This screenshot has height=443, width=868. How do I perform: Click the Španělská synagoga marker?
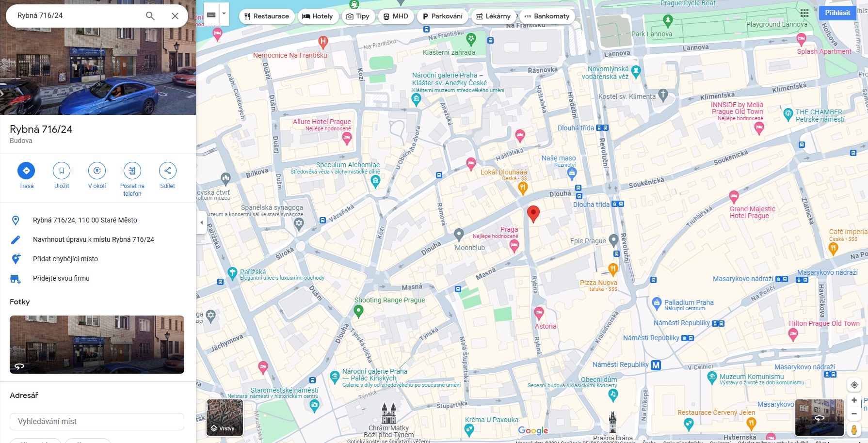[299, 223]
